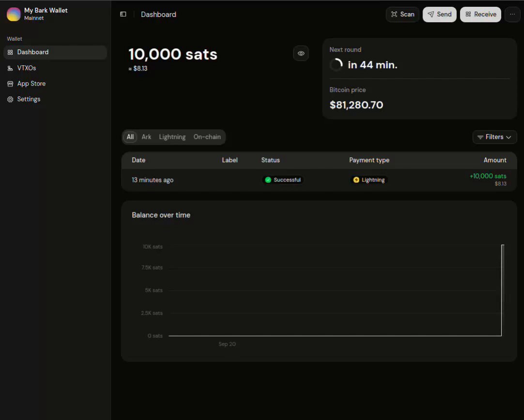This screenshot has width=524, height=420.
Task: Select the All transactions tab
Action: click(x=130, y=137)
